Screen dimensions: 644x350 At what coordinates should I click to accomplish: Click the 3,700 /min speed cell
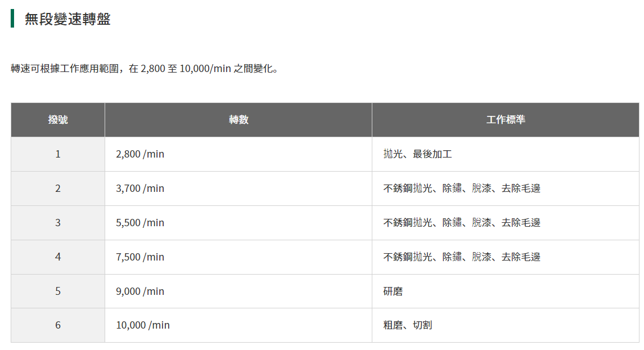(140, 189)
